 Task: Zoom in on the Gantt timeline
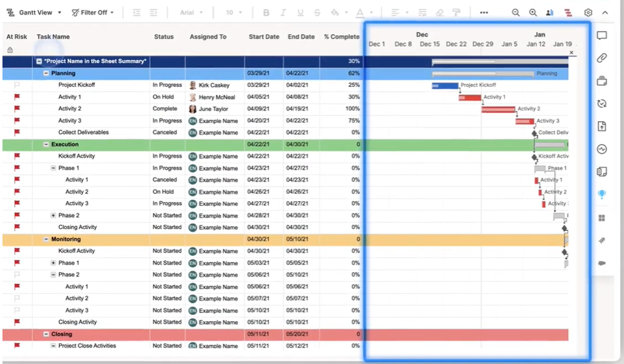pos(531,12)
